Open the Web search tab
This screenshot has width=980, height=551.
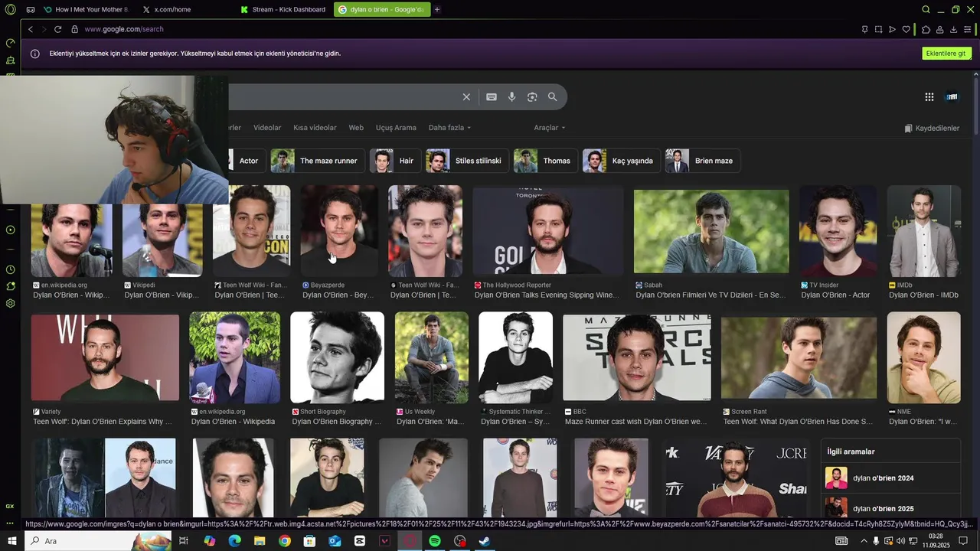[356, 128]
